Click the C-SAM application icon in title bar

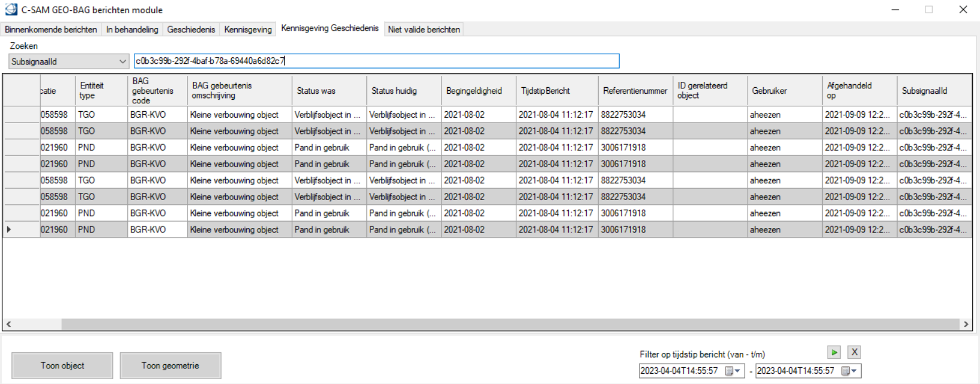(11, 10)
